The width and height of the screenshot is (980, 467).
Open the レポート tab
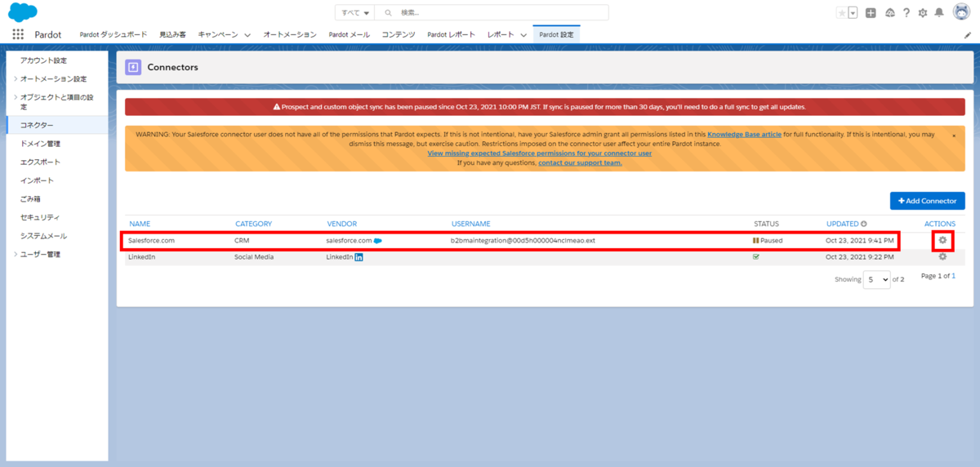(x=501, y=34)
